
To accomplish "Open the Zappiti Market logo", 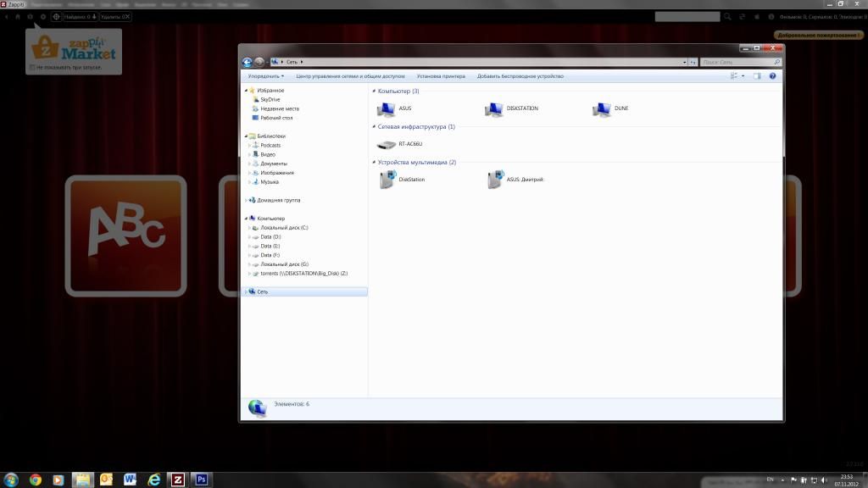I will 74,47.
